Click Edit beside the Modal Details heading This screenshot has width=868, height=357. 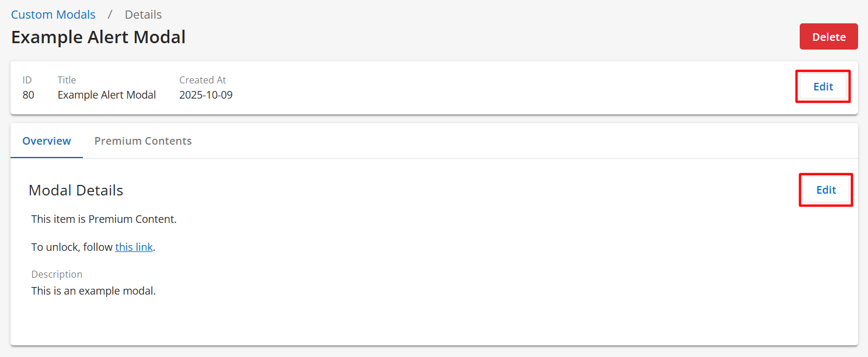[x=825, y=190]
